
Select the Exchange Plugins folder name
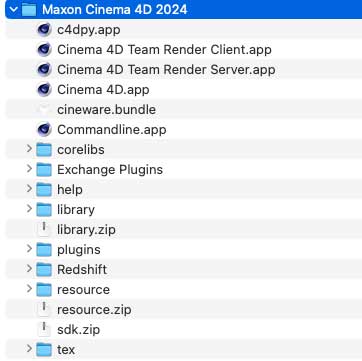pyautogui.click(x=110, y=170)
